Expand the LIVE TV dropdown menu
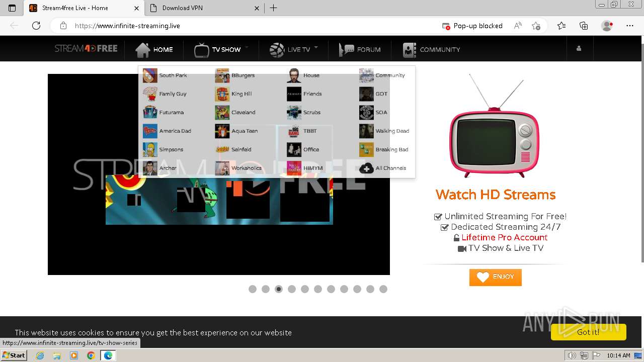The width and height of the screenshot is (644, 362). coord(294,49)
